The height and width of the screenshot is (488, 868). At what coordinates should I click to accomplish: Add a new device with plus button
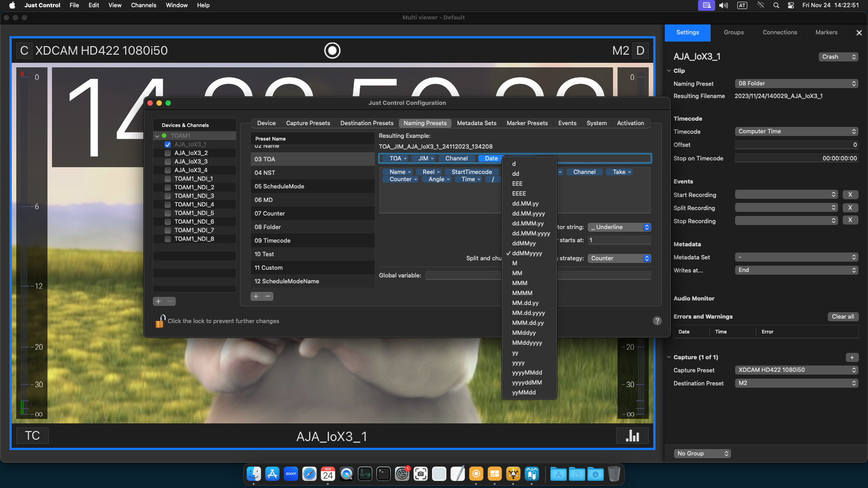[158, 301]
